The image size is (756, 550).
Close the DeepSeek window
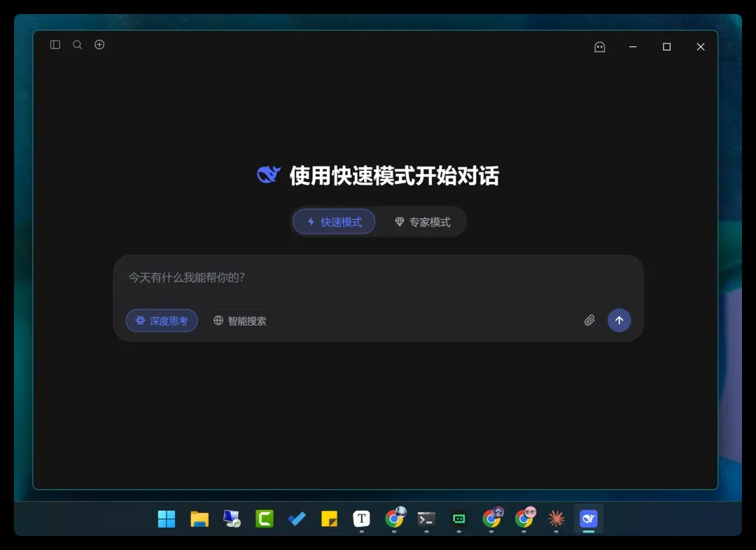[701, 47]
